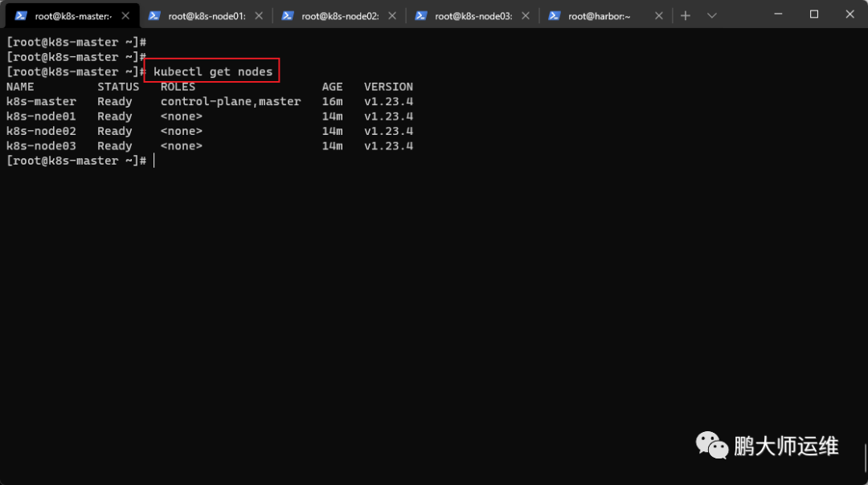
Task: Activate the root@k8s-master tab
Action: (72, 16)
